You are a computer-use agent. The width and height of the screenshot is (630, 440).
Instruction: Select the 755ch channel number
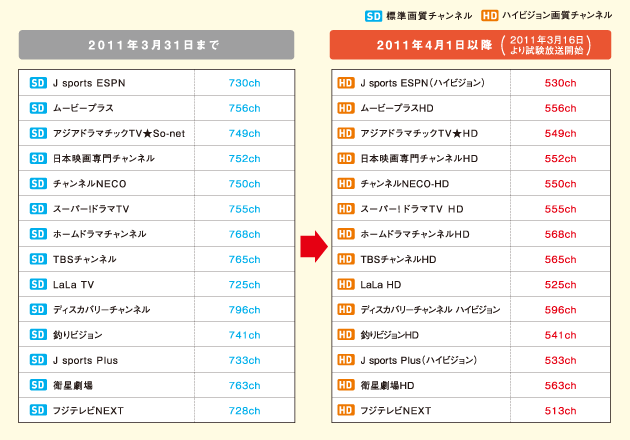tap(244, 209)
